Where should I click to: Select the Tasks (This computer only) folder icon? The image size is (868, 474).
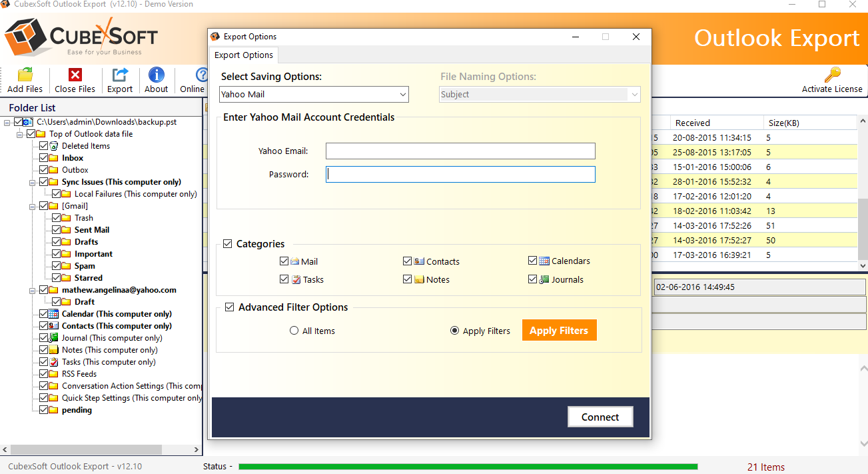coord(55,362)
